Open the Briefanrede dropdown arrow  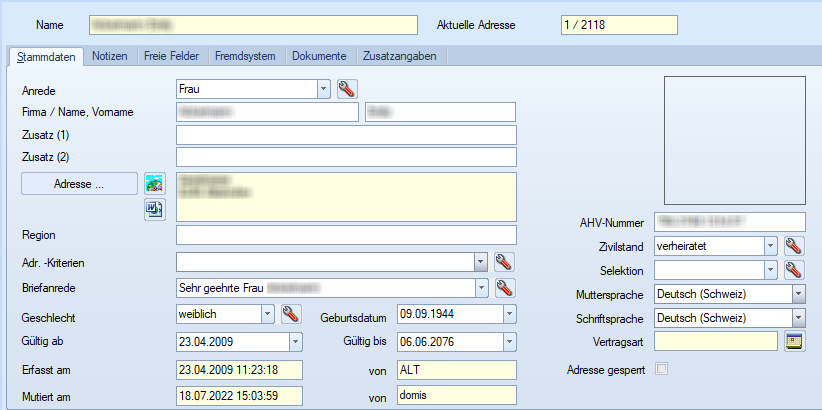click(481, 287)
